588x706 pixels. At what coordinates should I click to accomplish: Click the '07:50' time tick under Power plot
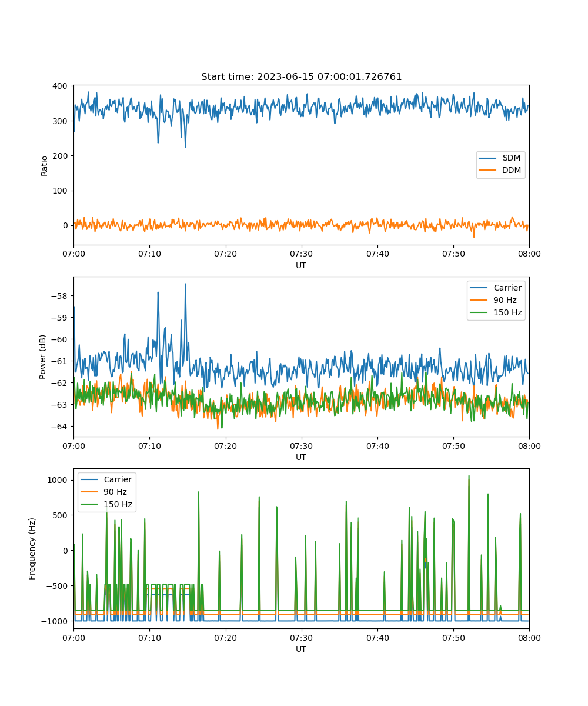(x=453, y=445)
